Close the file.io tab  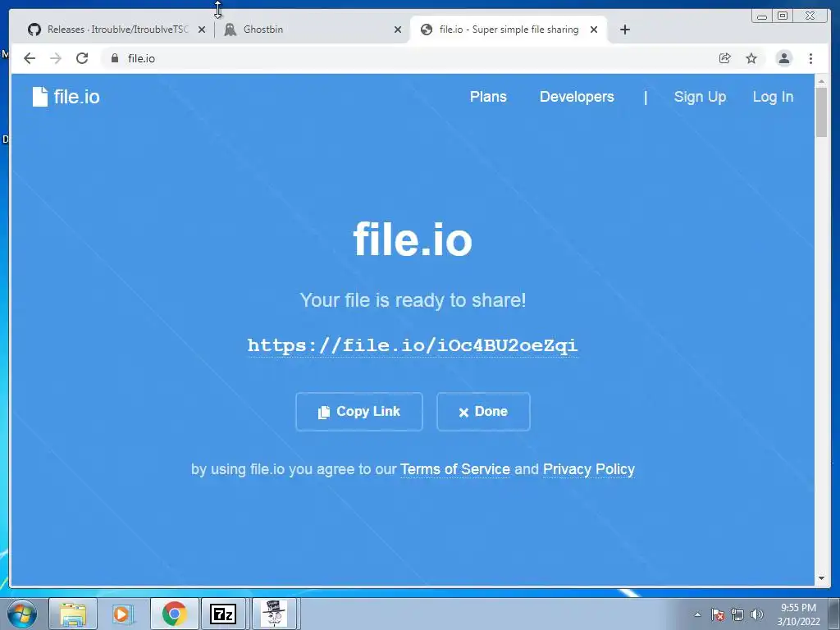point(594,30)
